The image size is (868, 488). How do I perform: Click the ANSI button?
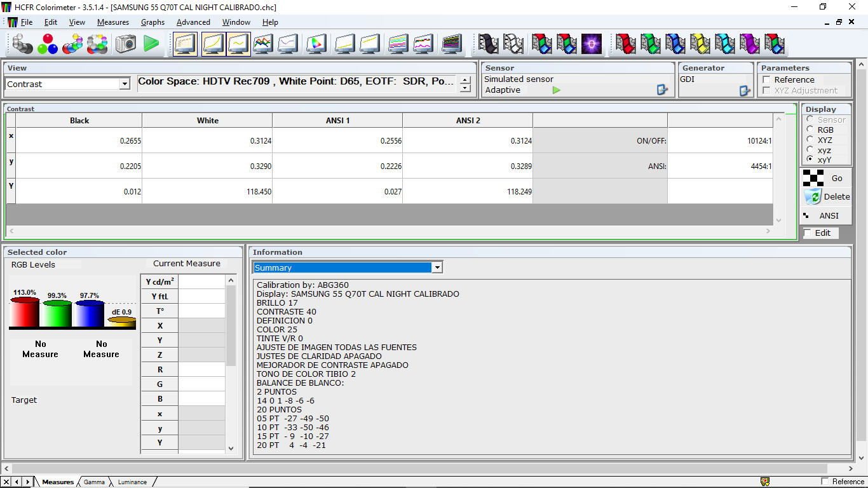(x=825, y=216)
